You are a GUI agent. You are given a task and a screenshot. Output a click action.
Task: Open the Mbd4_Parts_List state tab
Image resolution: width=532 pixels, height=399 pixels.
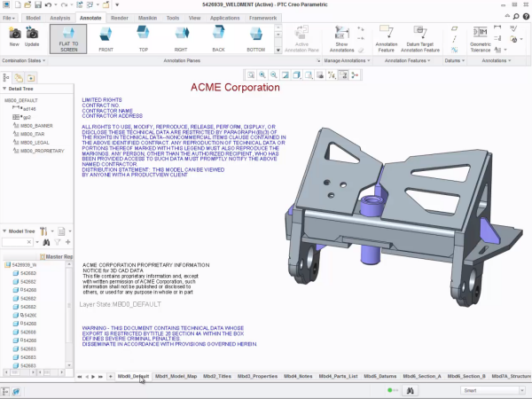(339, 376)
